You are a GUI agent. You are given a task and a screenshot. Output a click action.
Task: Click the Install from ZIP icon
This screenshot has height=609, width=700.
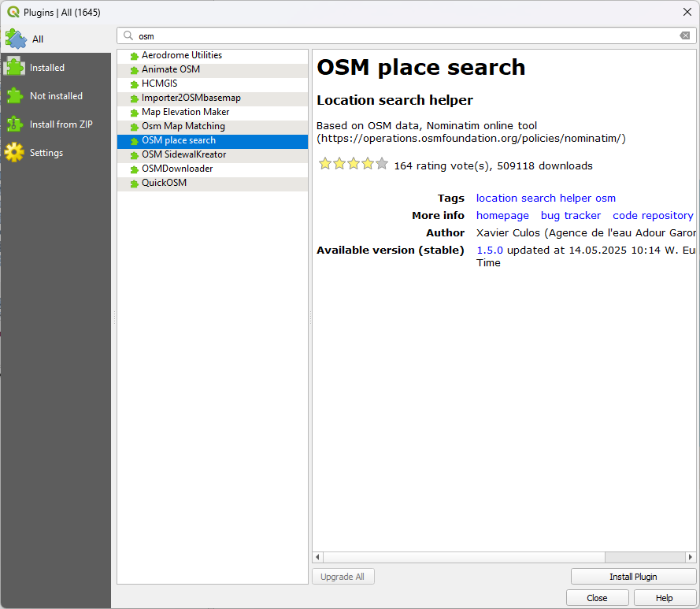(14, 124)
